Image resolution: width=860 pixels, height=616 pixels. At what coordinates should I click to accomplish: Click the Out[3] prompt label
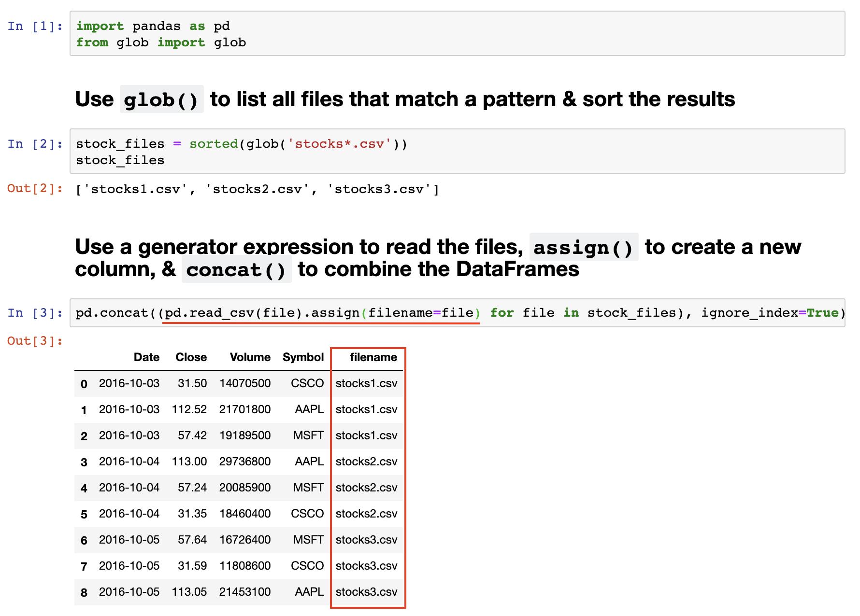click(x=35, y=341)
